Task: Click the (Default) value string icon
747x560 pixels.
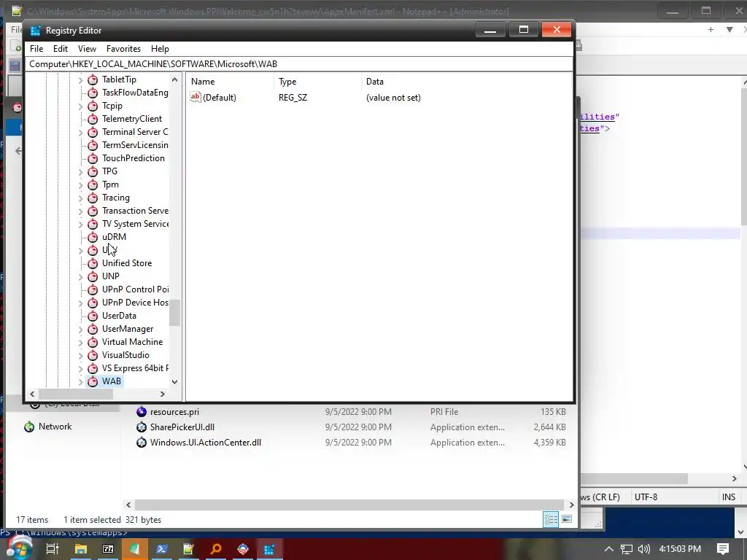Action: (196, 97)
